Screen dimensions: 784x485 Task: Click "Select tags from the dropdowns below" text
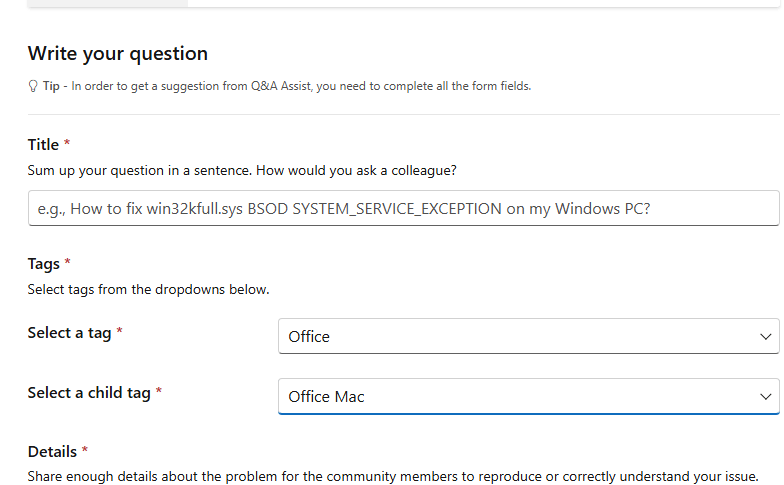(x=148, y=290)
